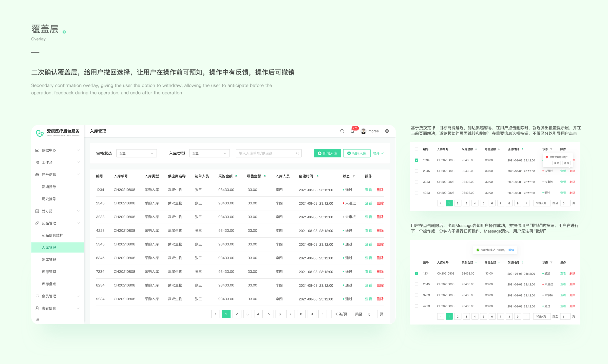Collapse sidebar using the bottom menu-fold icon

[37, 319]
